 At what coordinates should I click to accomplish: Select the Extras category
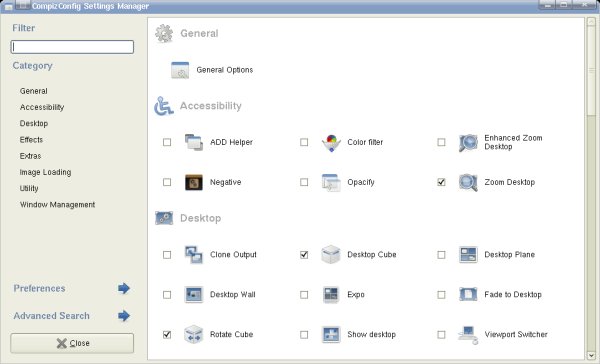click(30, 156)
